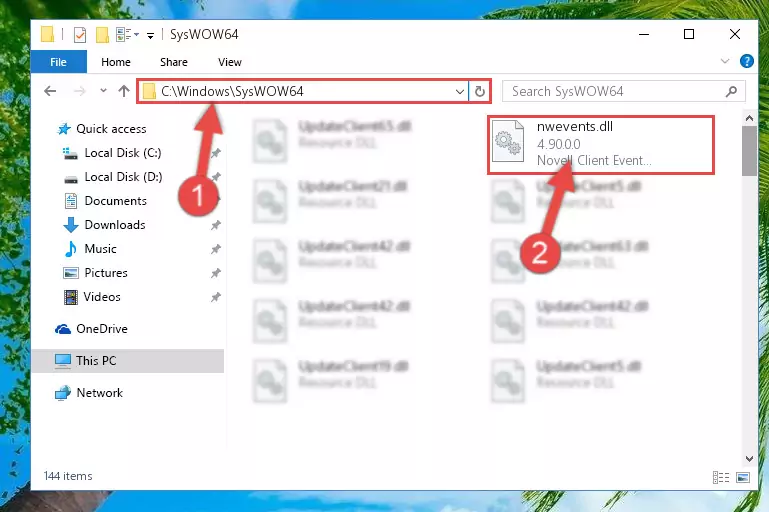Click the Documents page icon in sidebar

click(x=71, y=201)
